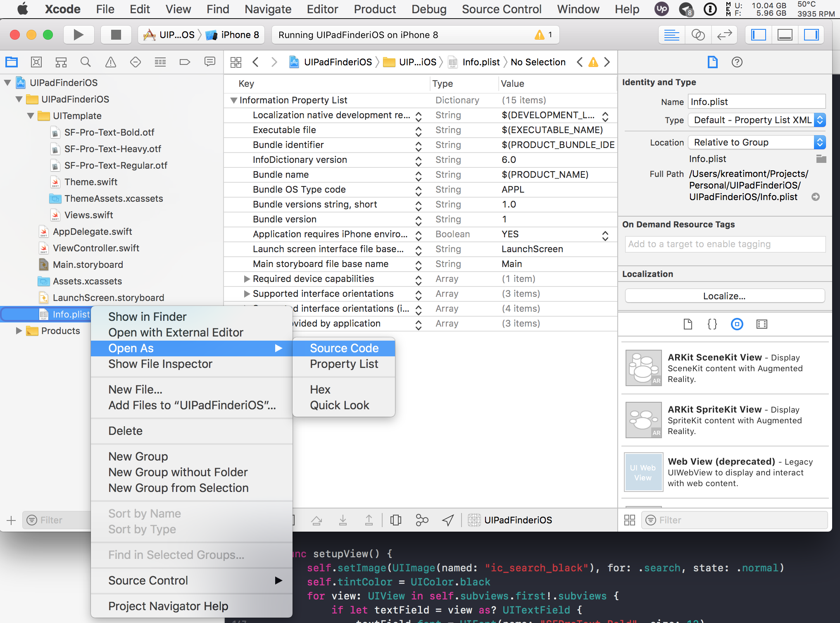Select the Assistant editor button
Viewport: 840px width, 623px height.
point(698,35)
